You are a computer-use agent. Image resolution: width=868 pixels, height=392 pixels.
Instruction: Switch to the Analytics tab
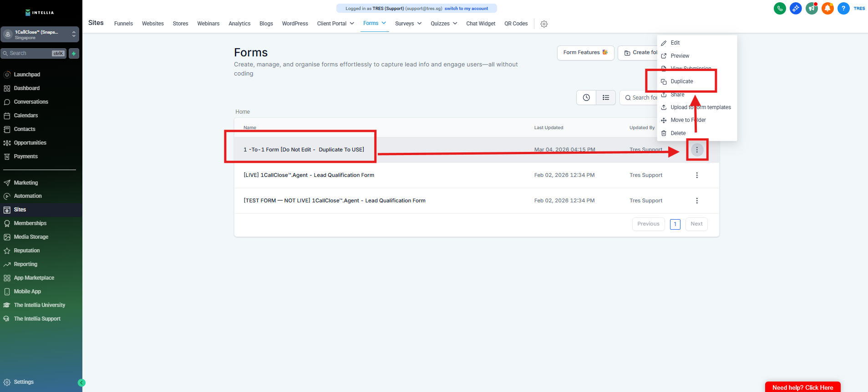pos(239,24)
